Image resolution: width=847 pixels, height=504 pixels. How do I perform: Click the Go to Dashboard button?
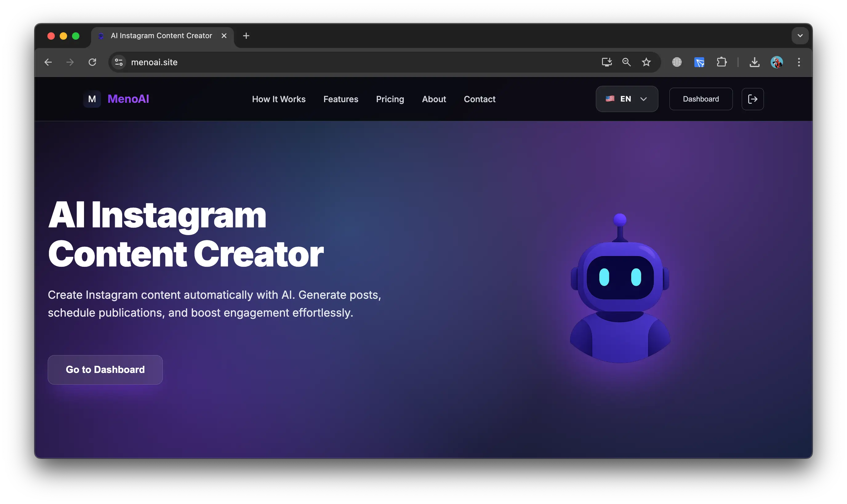click(x=105, y=370)
